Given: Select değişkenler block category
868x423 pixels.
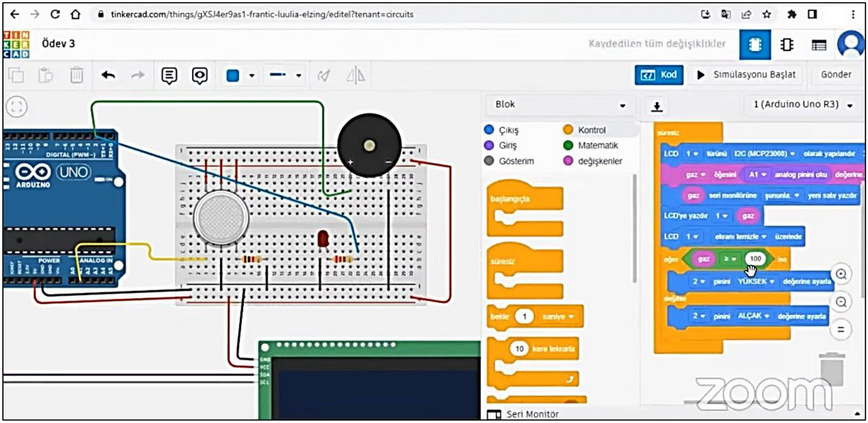Looking at the screenshot, I should pos(593,161).
